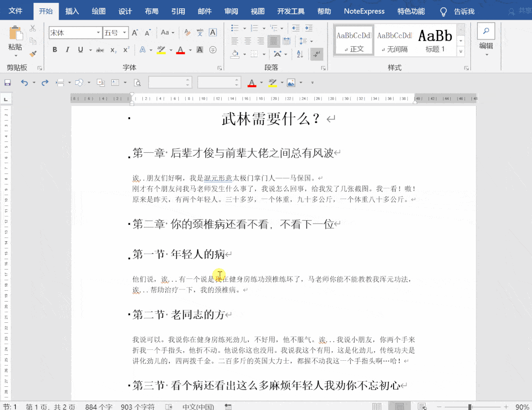Toggle bold formatting in the Font group
532x410 pixels.
point(54,49)
